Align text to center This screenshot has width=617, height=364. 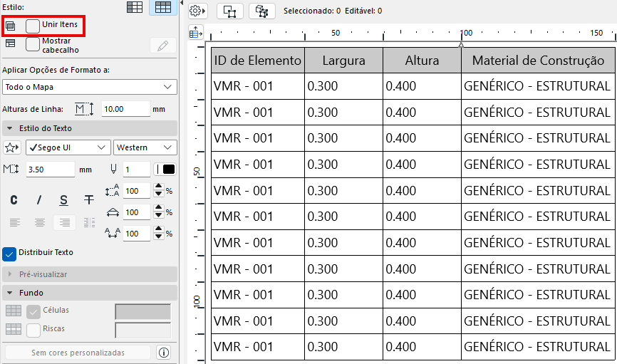[39, 223]
